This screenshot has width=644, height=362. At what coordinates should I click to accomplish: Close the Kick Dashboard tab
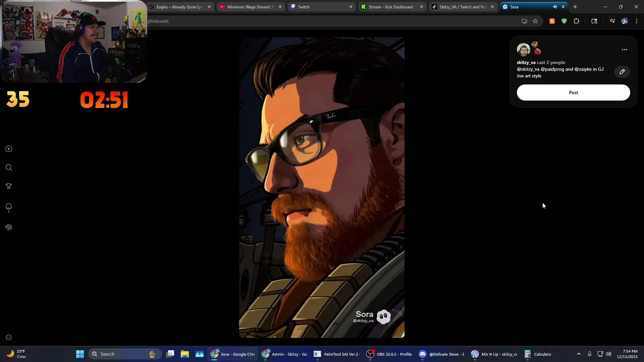(421, 7)
